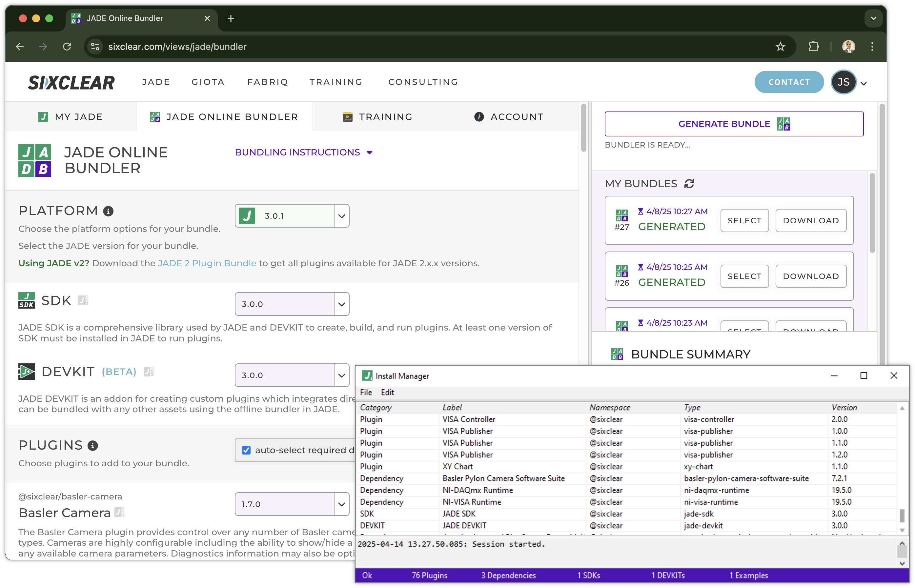
Task: Click the Contact button
Action: click(x=789, y=82)
